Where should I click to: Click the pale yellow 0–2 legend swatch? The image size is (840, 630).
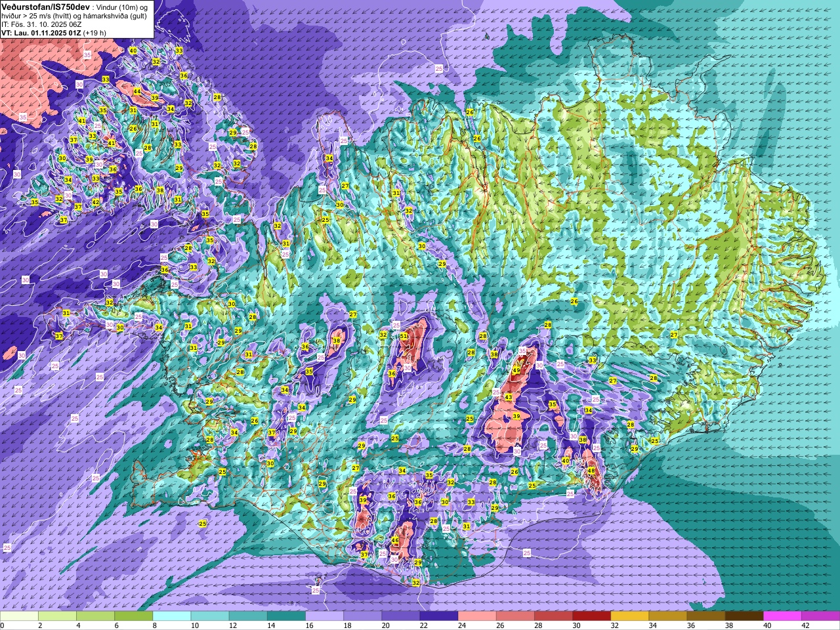coord(19,616)
